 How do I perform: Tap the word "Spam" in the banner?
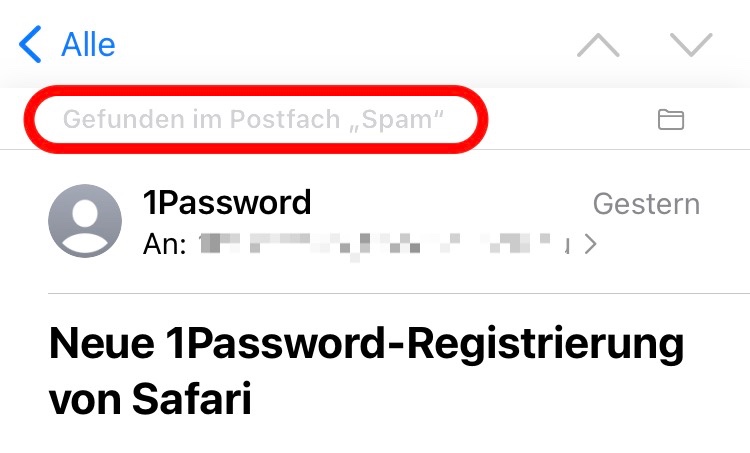click(x=407, y=120)
